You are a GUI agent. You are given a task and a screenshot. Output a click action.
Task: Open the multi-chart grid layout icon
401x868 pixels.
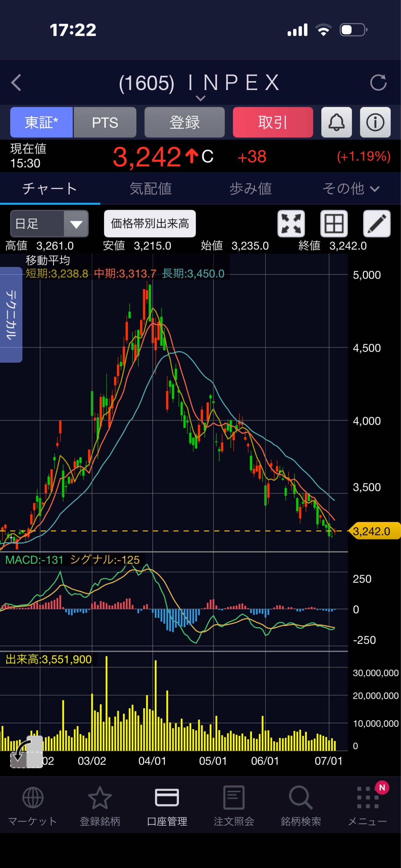[334, 224]
